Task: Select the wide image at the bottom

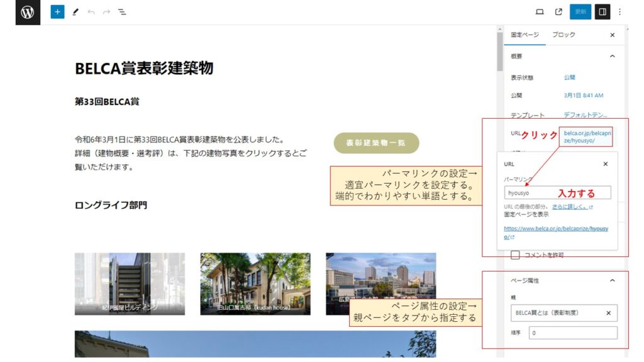Action: 255,344
